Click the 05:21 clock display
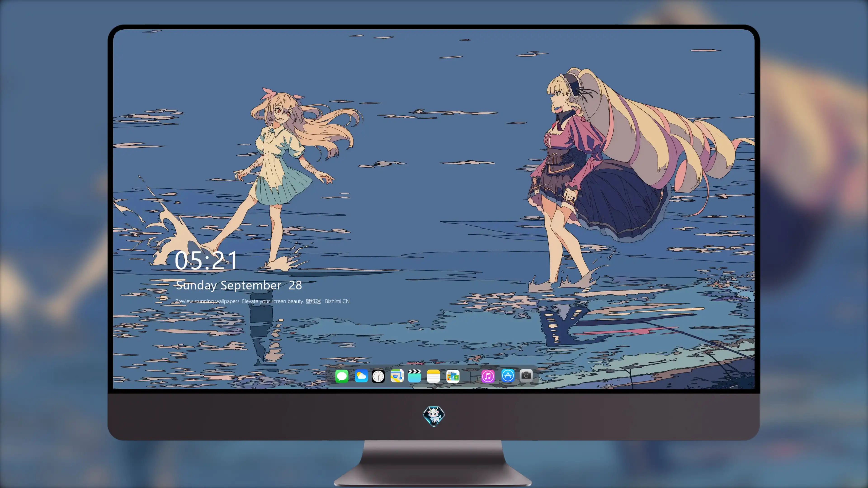Image resolution: width=868 pixels, height=488 pixels. [x=206, y=261]
